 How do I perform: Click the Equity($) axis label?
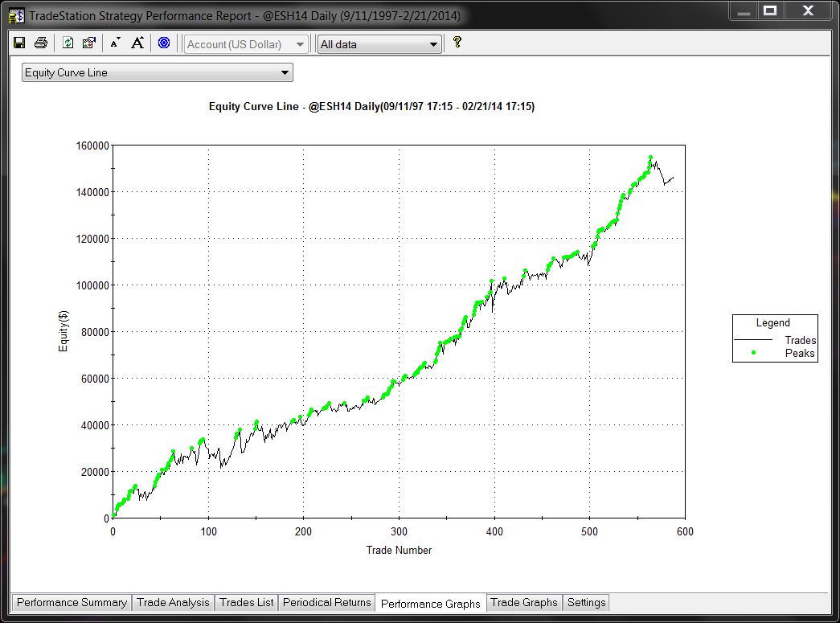(x=64, y=331)
